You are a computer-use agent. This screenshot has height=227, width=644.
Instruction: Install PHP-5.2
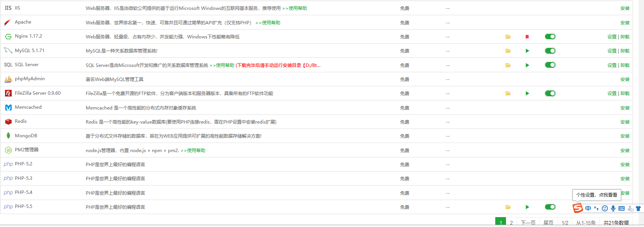pos(625,165)
